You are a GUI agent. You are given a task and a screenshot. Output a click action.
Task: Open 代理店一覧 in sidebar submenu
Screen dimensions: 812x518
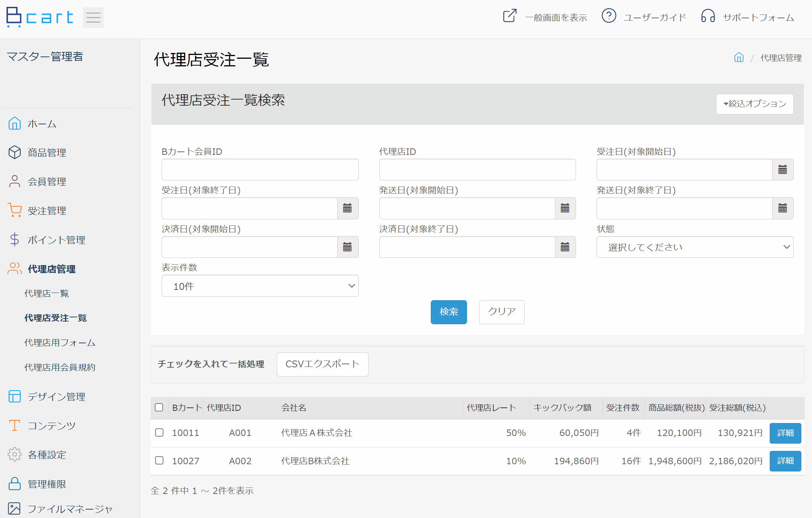point(47,293)
